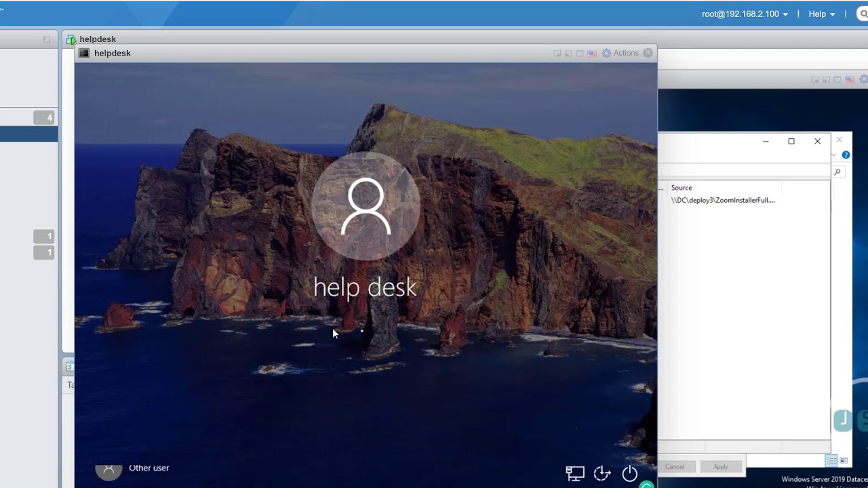Open Actions gear menu in helpdesk console
Image resolution: width=868 pixels, height=488 pixels.
(x=620, y=53)
